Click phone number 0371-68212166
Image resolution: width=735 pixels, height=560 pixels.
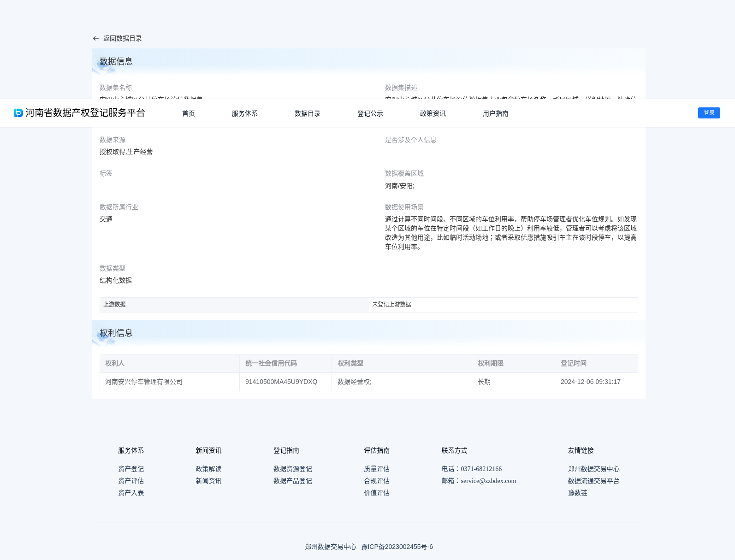point(481,469)
